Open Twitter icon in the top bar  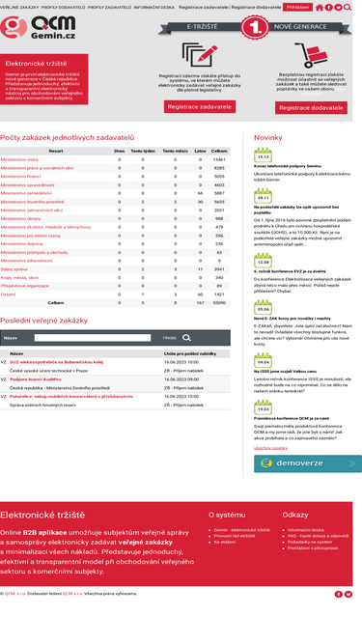pos(338,7)
